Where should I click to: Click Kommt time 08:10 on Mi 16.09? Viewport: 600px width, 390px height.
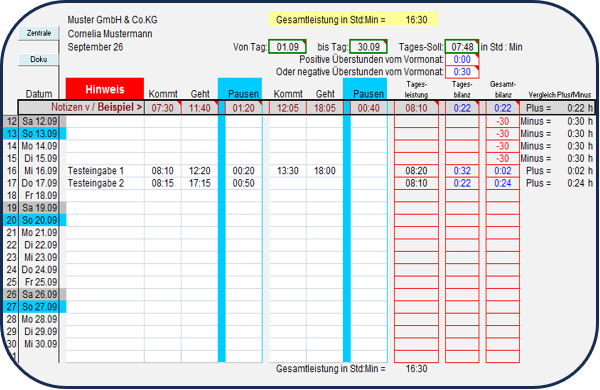click(163, 171)
